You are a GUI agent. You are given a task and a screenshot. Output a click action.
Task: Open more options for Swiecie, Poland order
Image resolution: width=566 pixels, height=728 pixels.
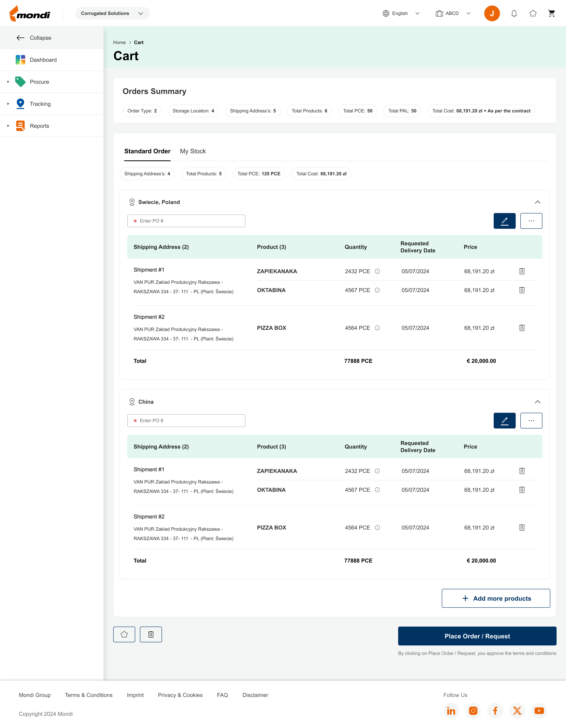pos(531,221)
